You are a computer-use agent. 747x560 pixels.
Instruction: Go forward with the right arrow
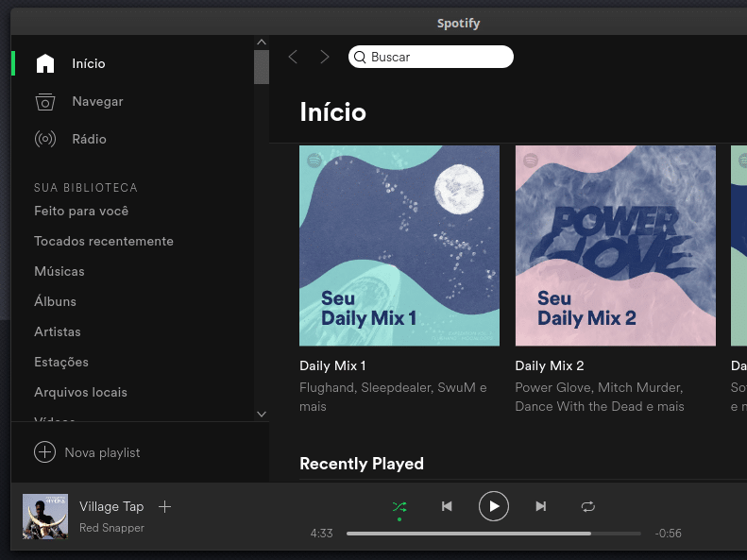pos(325,57)
